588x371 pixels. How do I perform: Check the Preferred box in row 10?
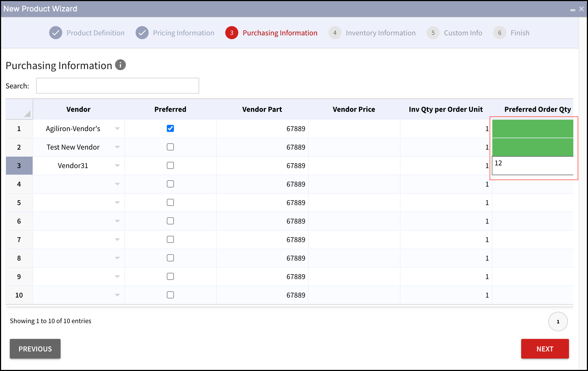(x=170, y=295)
